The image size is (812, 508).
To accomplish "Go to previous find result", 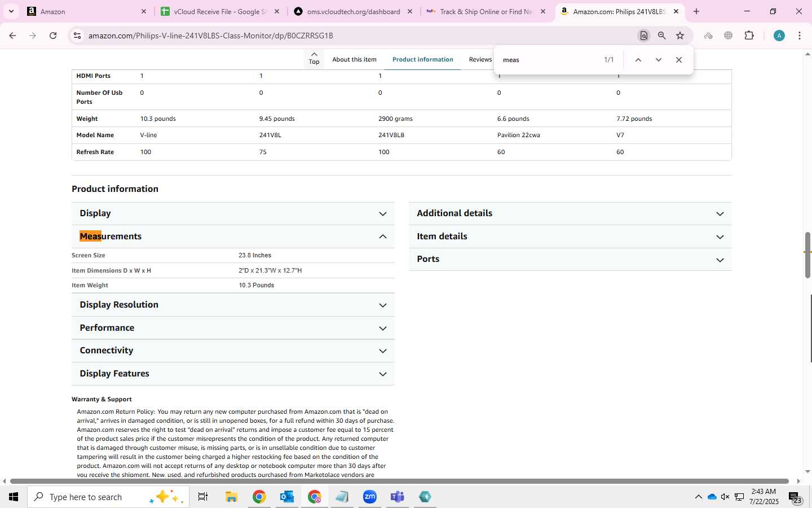I will coord(638,60).
